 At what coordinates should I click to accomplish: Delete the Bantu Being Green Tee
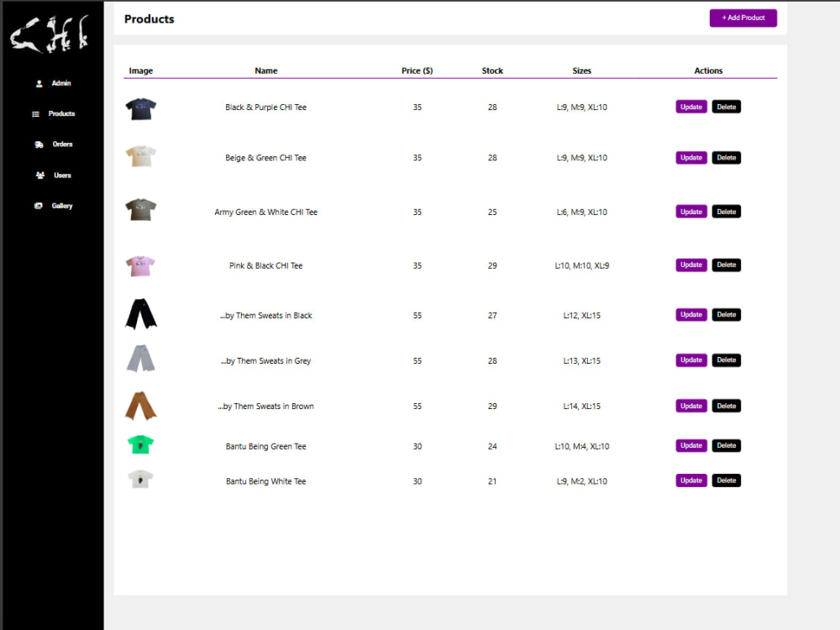click(726, 445)
